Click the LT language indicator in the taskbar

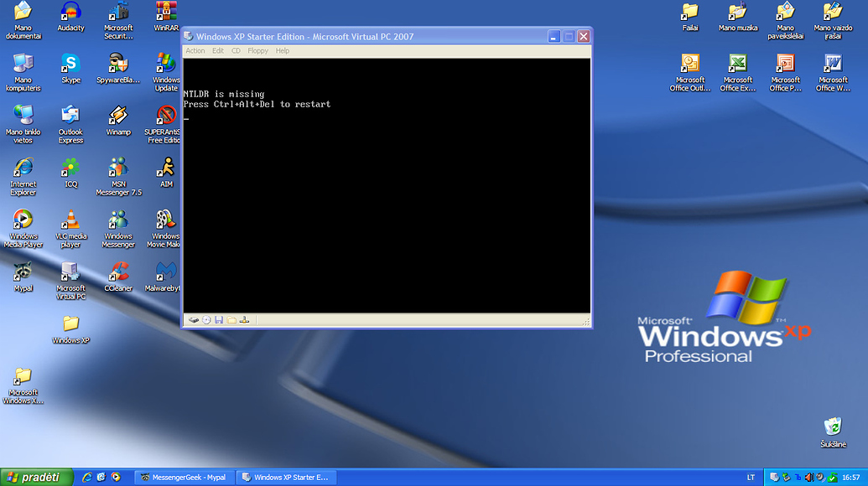pos(752,476)
